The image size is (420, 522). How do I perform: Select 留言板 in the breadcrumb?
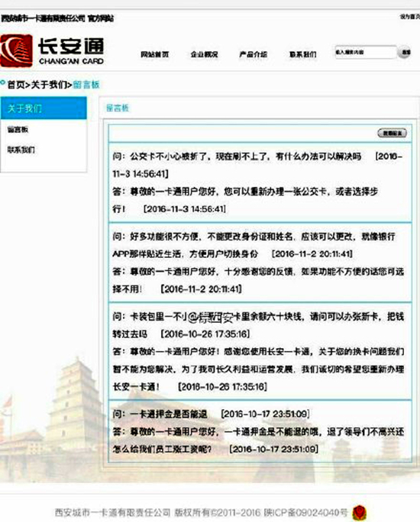[x=86, y=85]
